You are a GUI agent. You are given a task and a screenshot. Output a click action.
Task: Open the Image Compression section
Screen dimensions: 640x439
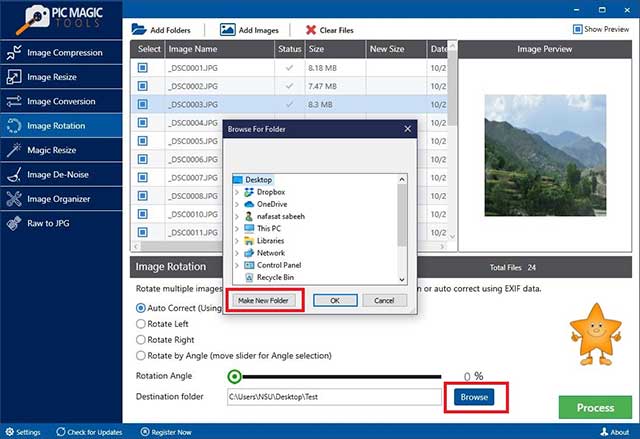point(61,53)
